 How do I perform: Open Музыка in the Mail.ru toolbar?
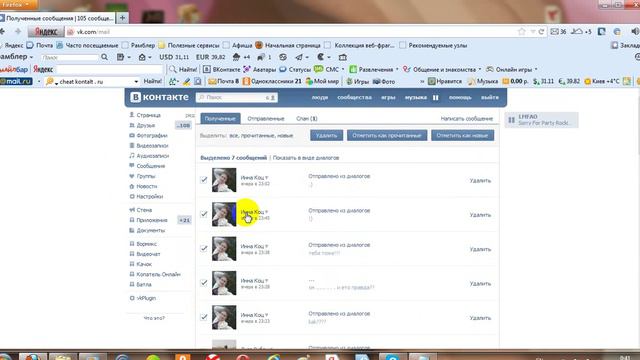coord(483,82)
